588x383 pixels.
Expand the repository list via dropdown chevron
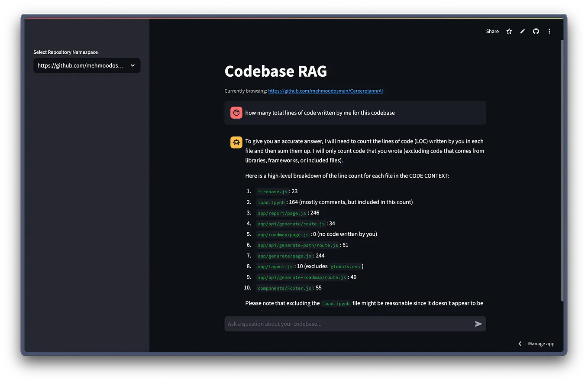pos(133,65)
